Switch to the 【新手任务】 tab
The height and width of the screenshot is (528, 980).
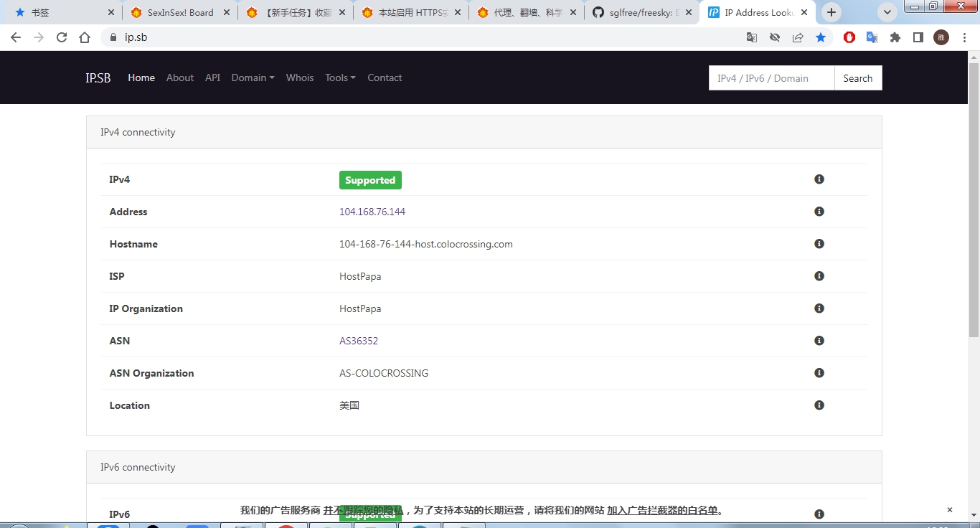click(295, 12)
